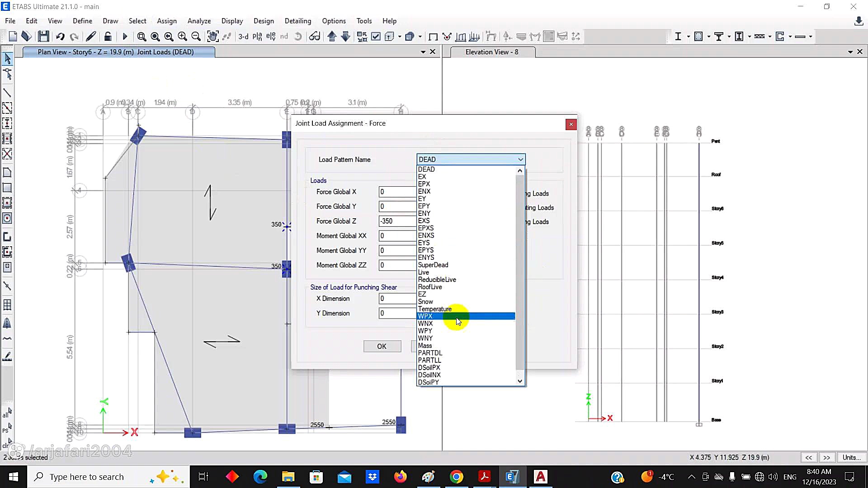Undo last action with Undo arrow
868x488 pixels.
point(60,37)
